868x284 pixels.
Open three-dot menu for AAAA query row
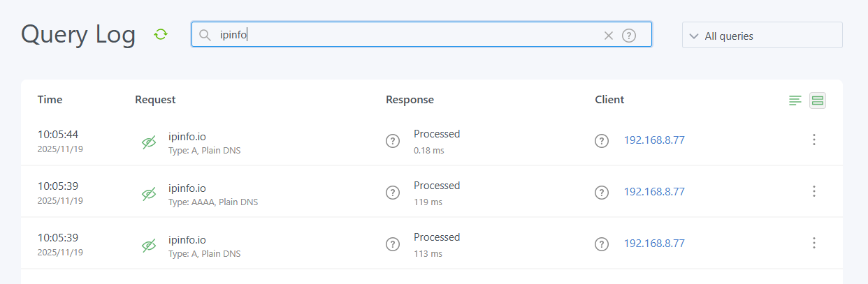point(813,192)
